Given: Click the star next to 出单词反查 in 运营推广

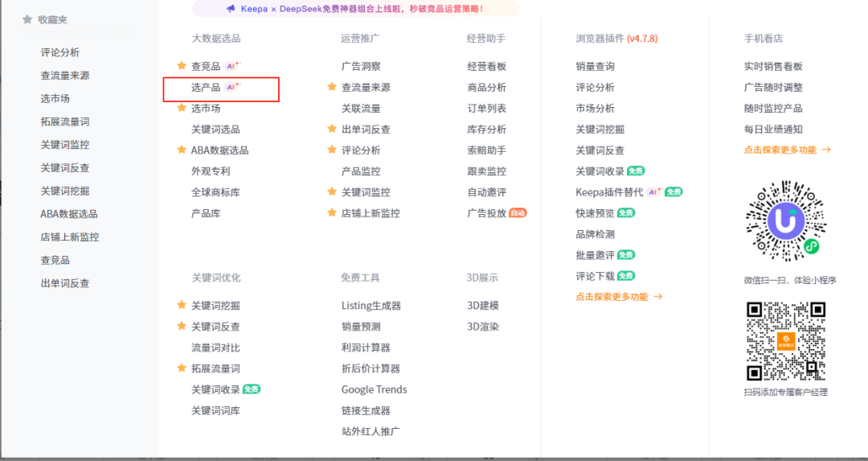Looking at the screenshot, I should 332,129.
